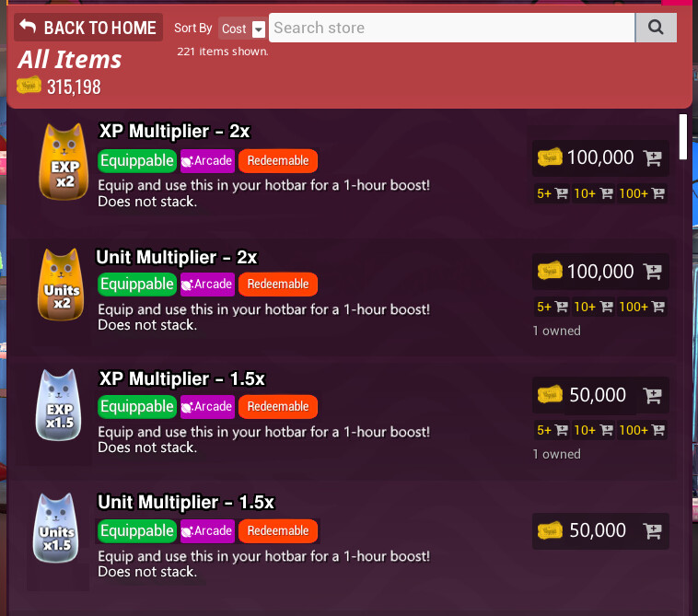
Task: Go back to home
Action: coord(88,28)
